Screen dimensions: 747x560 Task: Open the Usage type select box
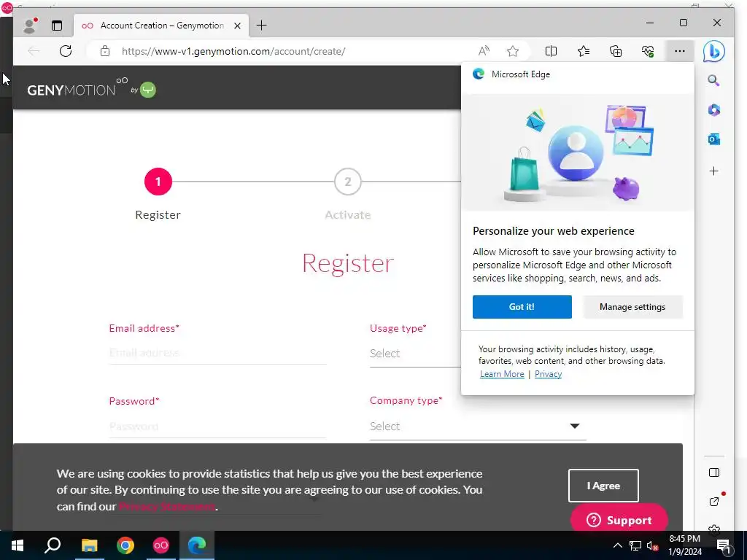[x=415, y=354]
